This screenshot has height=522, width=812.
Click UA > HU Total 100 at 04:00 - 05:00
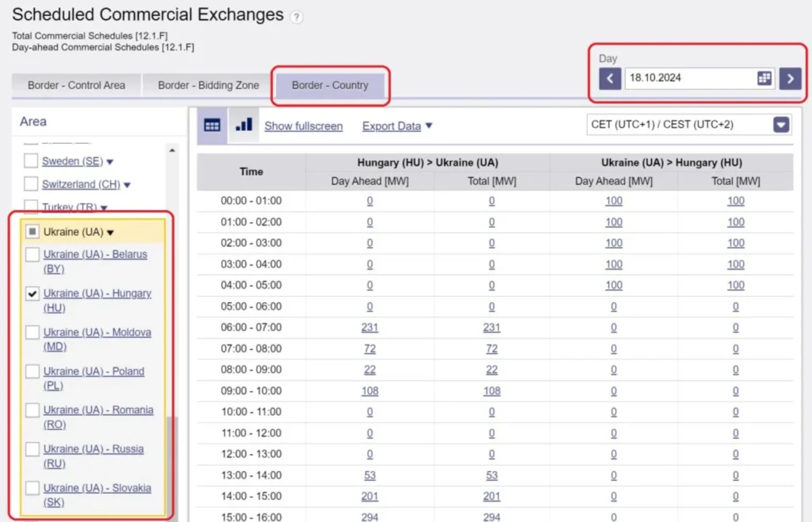(735, 285)
